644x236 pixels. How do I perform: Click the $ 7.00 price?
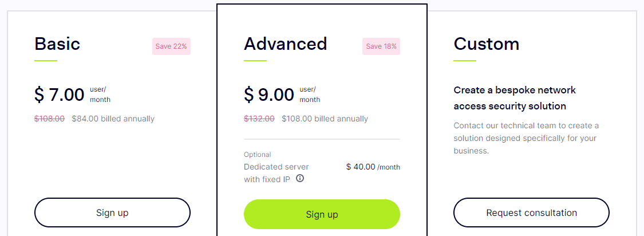(x=60, y=95)
